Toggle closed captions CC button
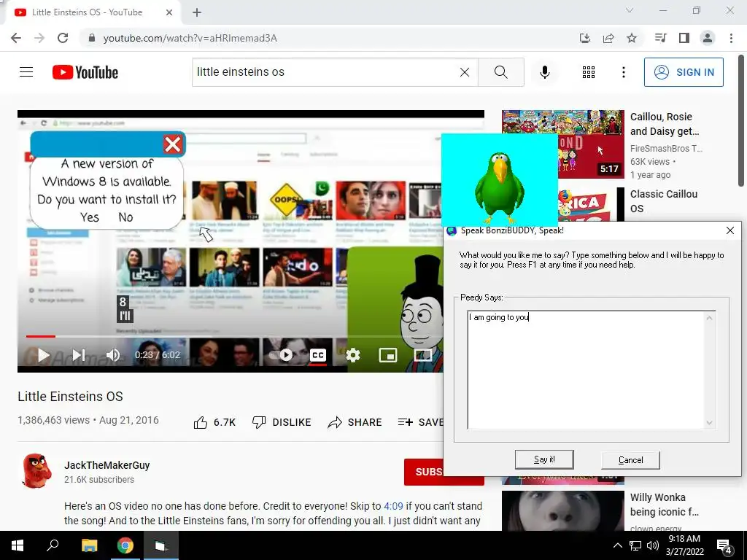The image size is (747, 560). (318, 355)
